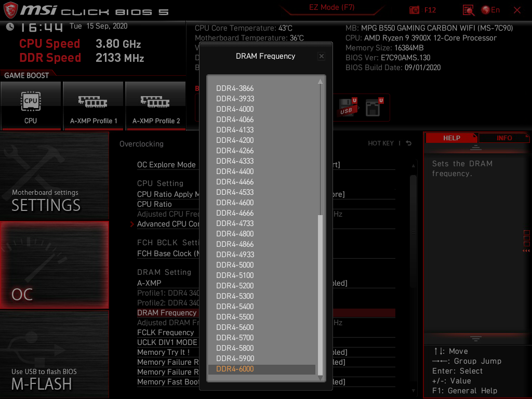
Task: Expand Advanced CPU Configuration submenu
Action: click(168, 224)
